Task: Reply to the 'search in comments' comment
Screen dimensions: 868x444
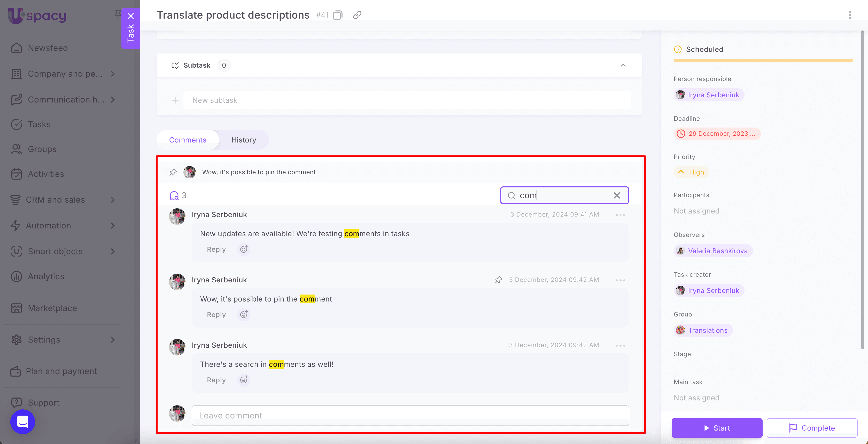Action: (216, 380)
